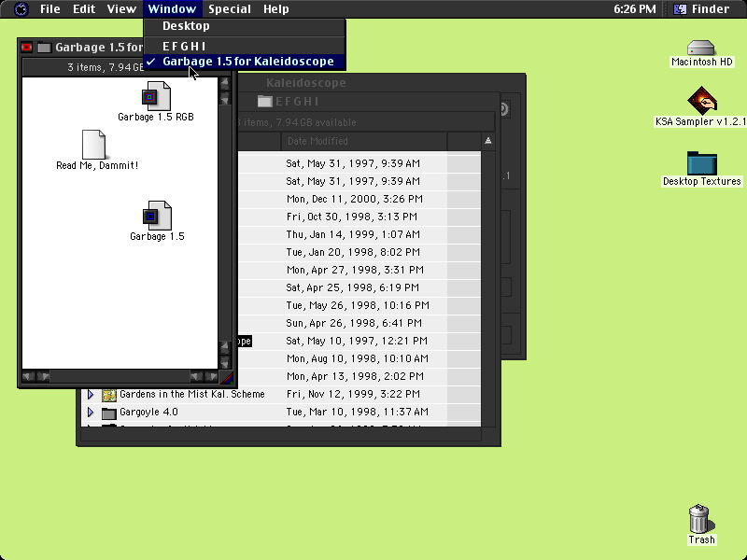The image size is (747, 560).
Task: Click the date Fri, Nov 12, 1999, 3:22 PM
Action: point(353,394)
